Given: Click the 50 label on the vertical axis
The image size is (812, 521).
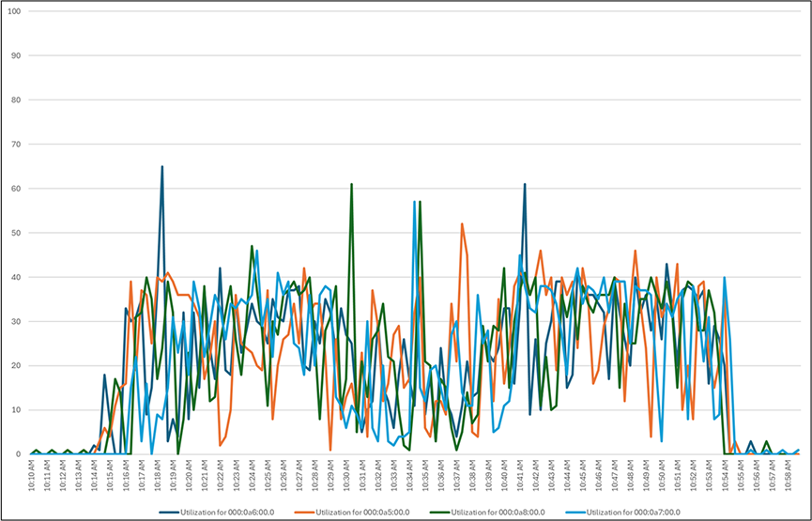Looking at the screenshot, I should [17, 233].
